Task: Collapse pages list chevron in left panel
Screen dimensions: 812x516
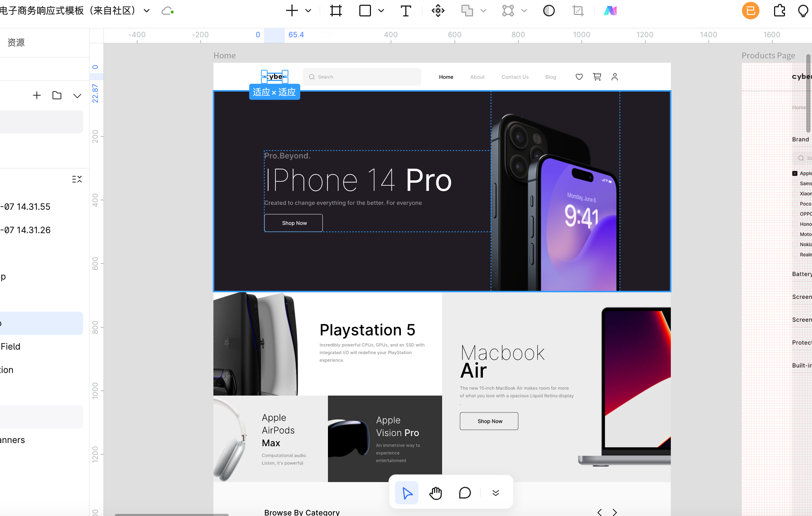Action: coord(77,96)
